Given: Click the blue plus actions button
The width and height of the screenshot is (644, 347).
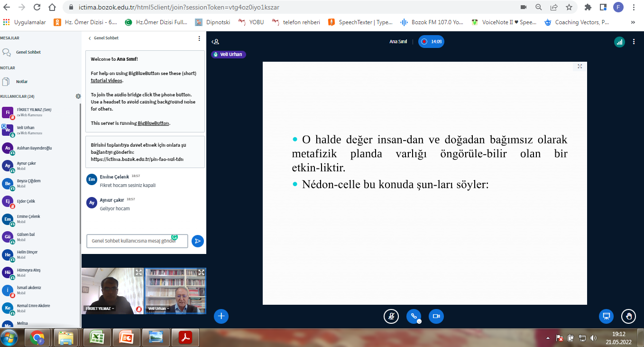Looking at the screenshot, I should pyautogui.click(x=221, y=316).
